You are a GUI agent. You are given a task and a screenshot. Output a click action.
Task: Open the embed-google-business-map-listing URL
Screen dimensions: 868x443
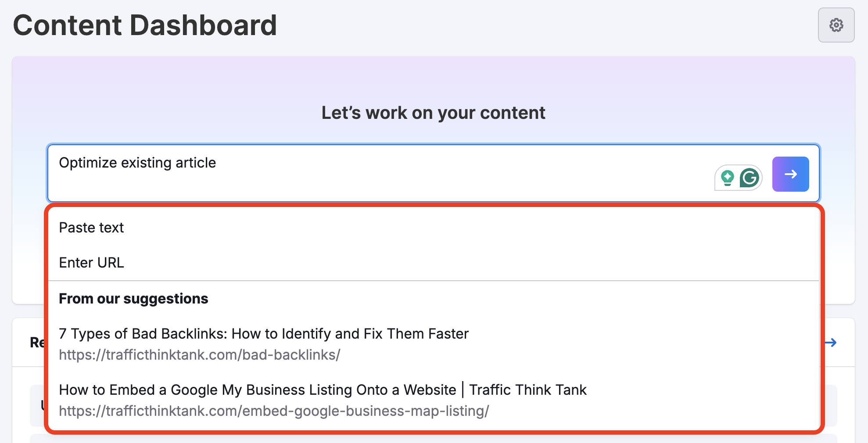tap(274, 411)
